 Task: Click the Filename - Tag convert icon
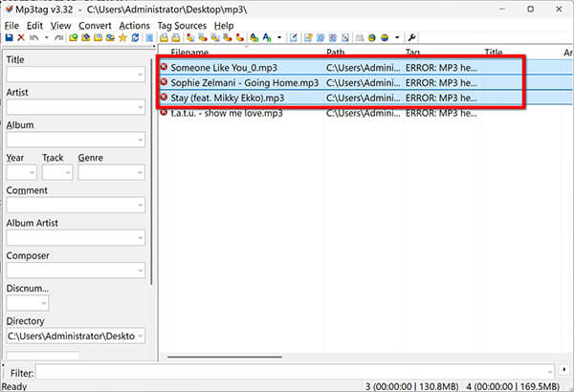tap(203, 37)
